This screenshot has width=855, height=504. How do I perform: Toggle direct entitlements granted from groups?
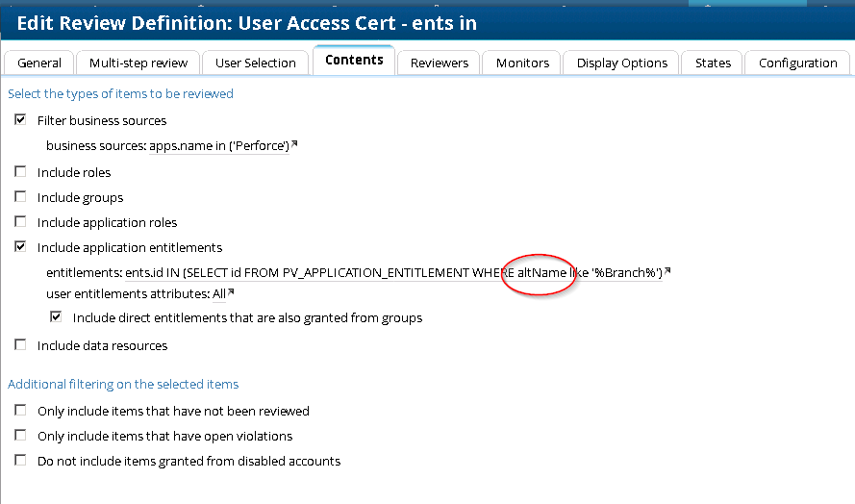coord(57,316)
